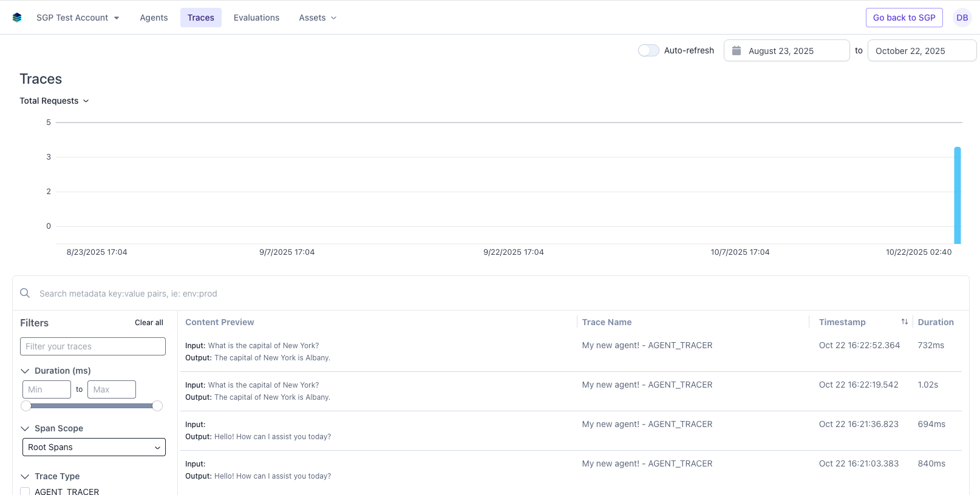Click the search magnifier icon
The width and height of the screenshot is (980, 495).
click(x=25, y=293)
